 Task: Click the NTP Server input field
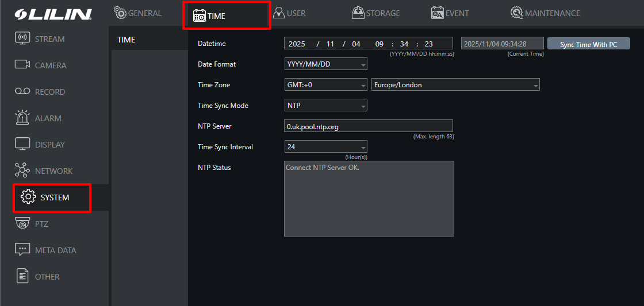point(368,126)
